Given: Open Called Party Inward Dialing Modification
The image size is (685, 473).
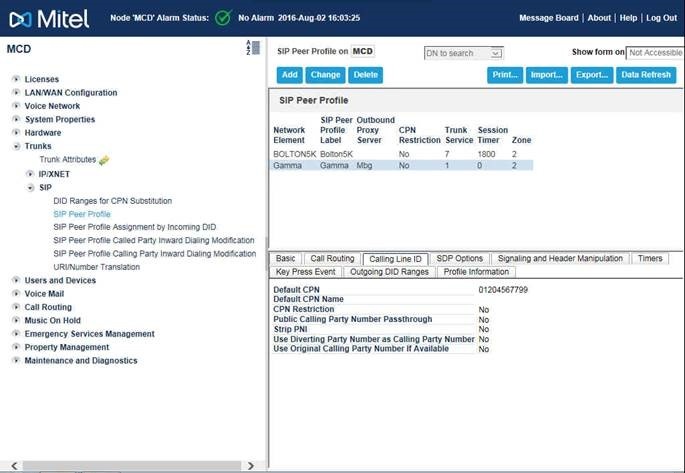Looking at the screenshot, I should [154, 240].
